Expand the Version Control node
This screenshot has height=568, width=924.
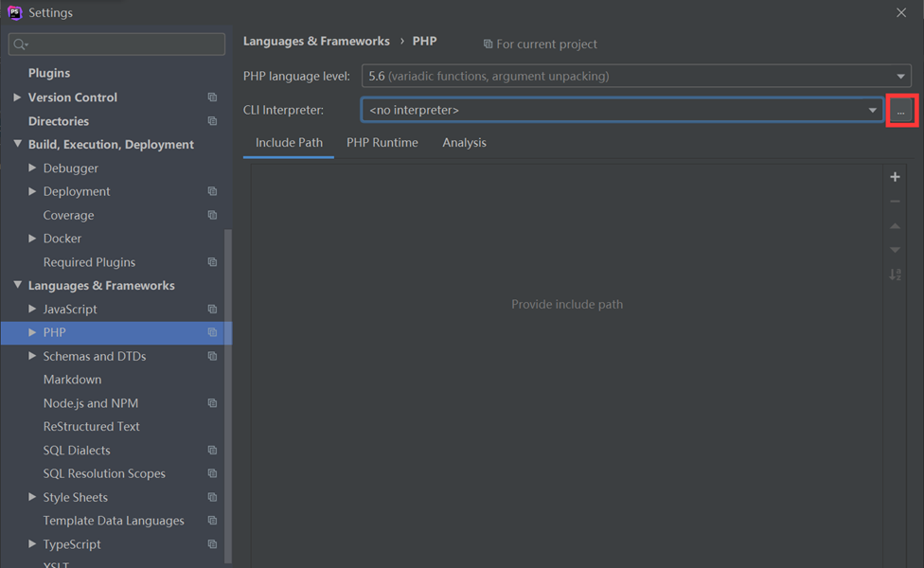17,98
